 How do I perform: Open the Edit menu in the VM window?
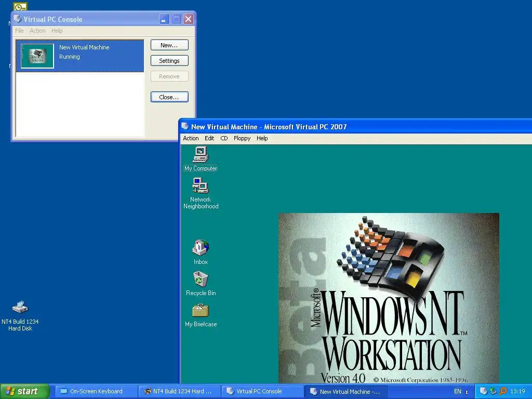point(209,138)
